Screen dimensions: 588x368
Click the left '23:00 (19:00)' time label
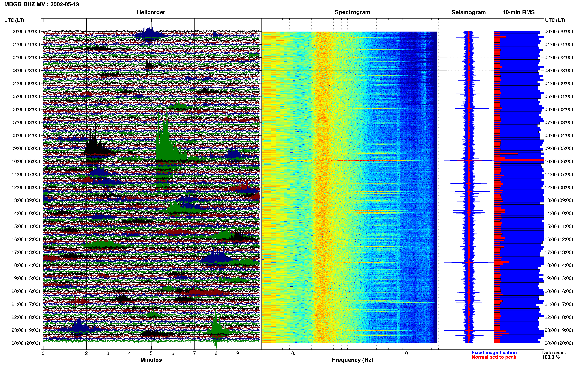pos(26,330)
